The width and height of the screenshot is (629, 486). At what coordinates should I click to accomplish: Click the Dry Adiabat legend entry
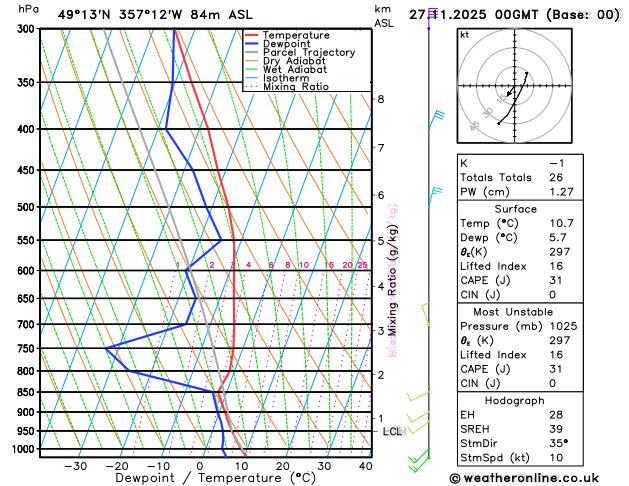tap(286, 61)
